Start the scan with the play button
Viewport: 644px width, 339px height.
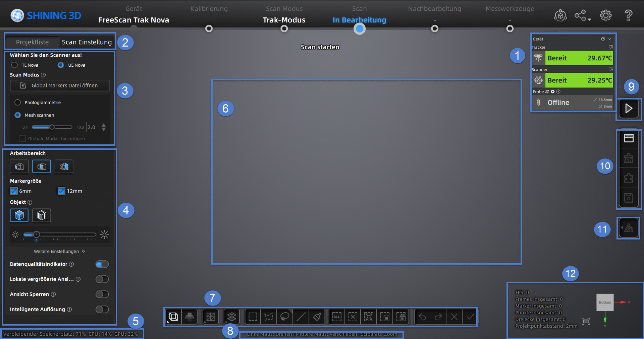pos(629,109)
